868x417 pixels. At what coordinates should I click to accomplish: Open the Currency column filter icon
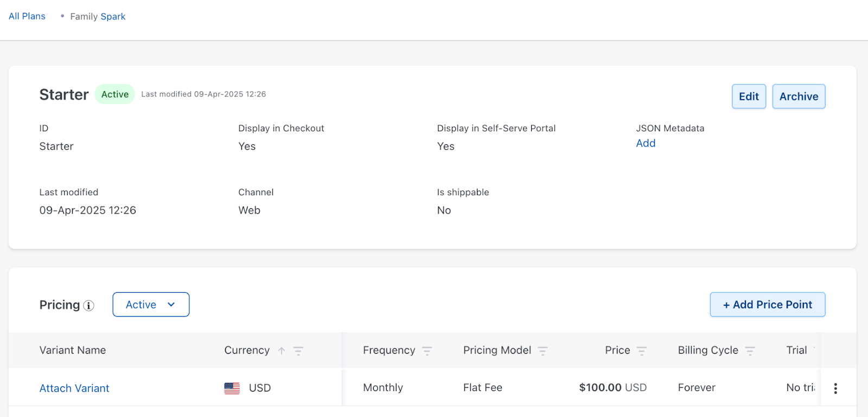pyautogui.click(x=298, y=351)
